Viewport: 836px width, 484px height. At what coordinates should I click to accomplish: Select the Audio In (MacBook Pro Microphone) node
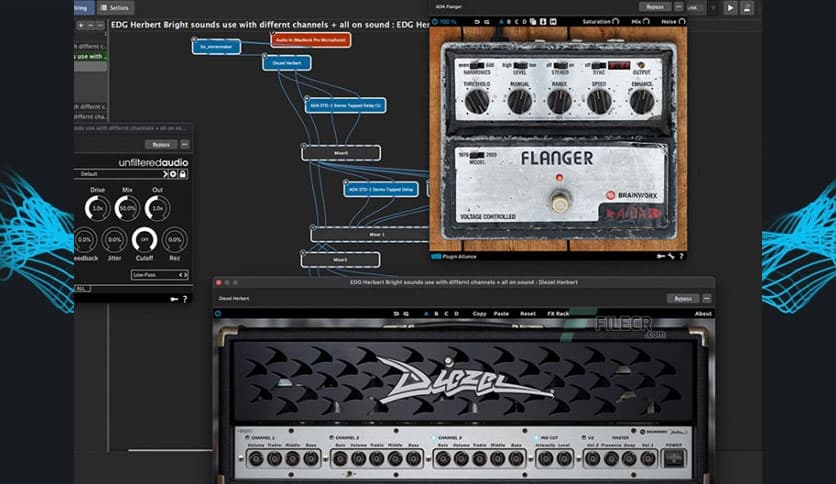311,40
